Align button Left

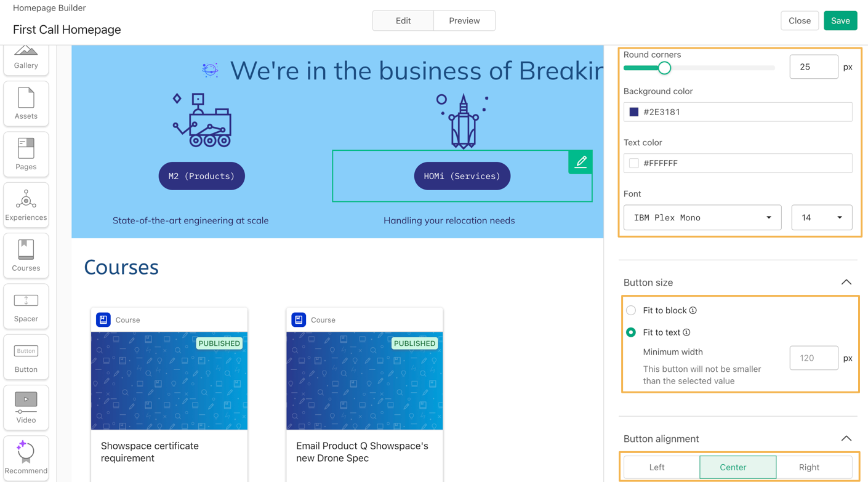coord(662,467)
